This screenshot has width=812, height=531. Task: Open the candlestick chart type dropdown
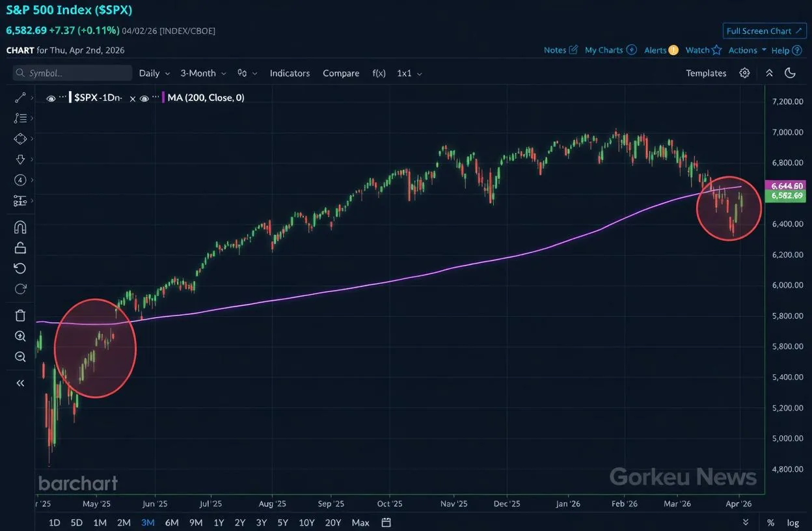[x=247, y=73]
